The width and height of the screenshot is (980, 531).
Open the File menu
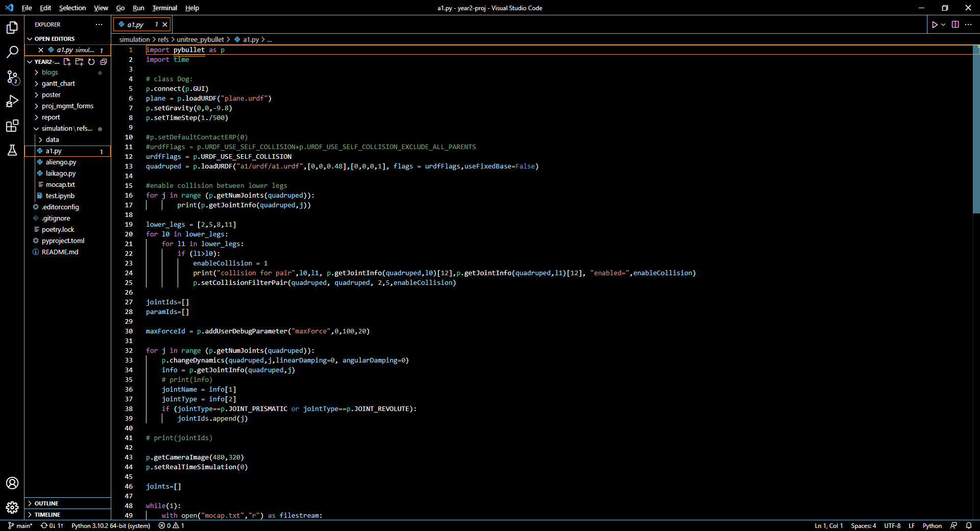[27, 8]
